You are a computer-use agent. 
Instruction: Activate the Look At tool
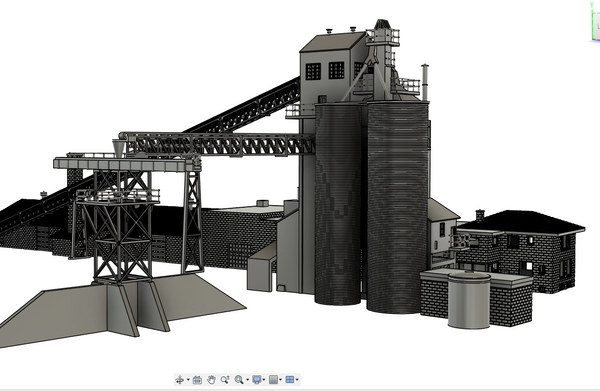tap(197, 380)
